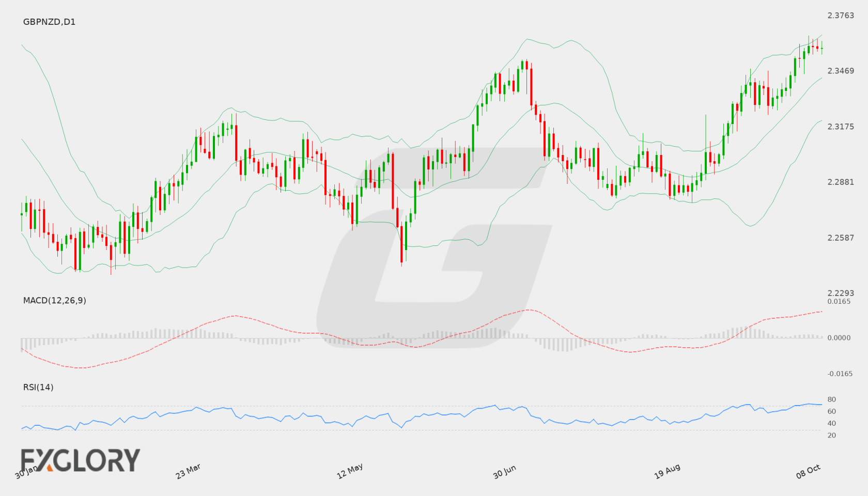Click the RSI 20 scale label
Viewport: 868px width, 496px height.
tap(832, 435)
